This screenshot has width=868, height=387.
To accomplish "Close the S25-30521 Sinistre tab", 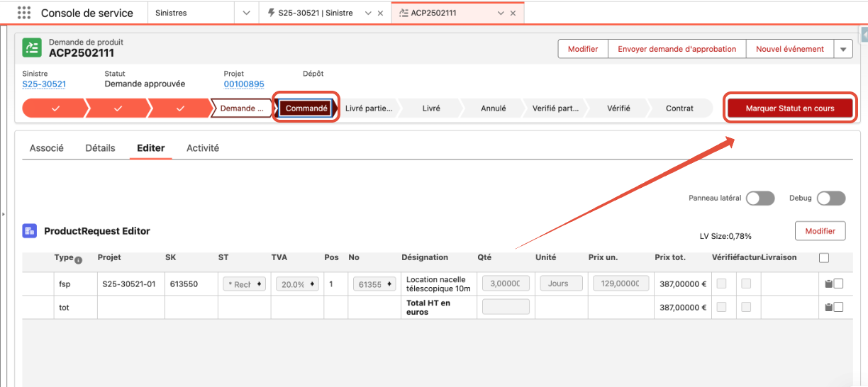I will [x=381, y=13].
